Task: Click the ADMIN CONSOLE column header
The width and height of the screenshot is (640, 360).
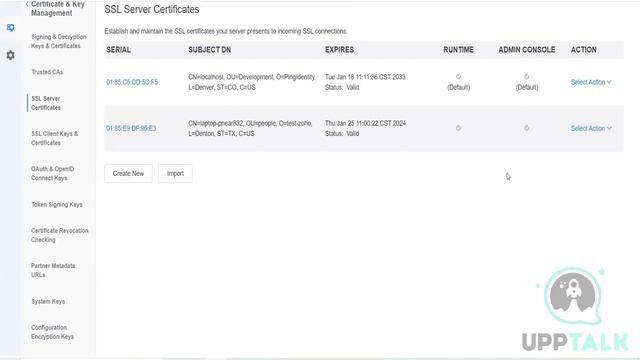Action: [x=527, y=50]
